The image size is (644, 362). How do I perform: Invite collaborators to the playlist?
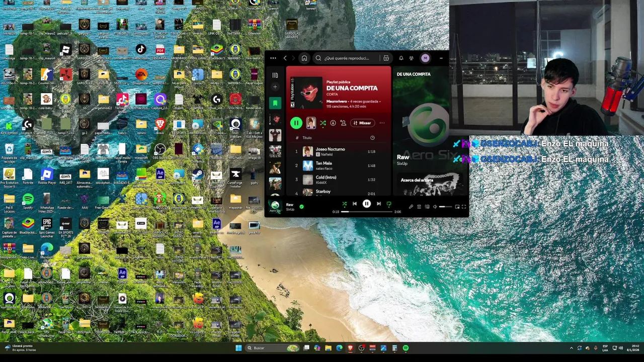pos(343,123)
